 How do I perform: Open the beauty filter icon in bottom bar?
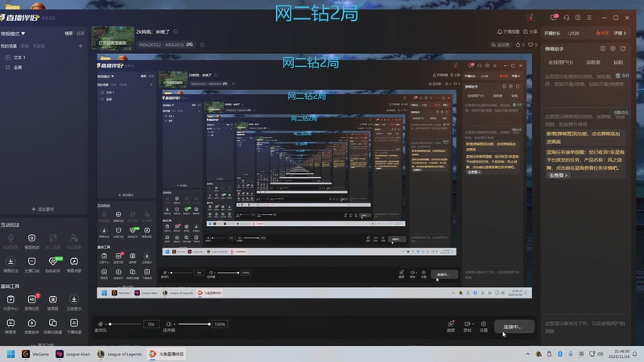451,326
